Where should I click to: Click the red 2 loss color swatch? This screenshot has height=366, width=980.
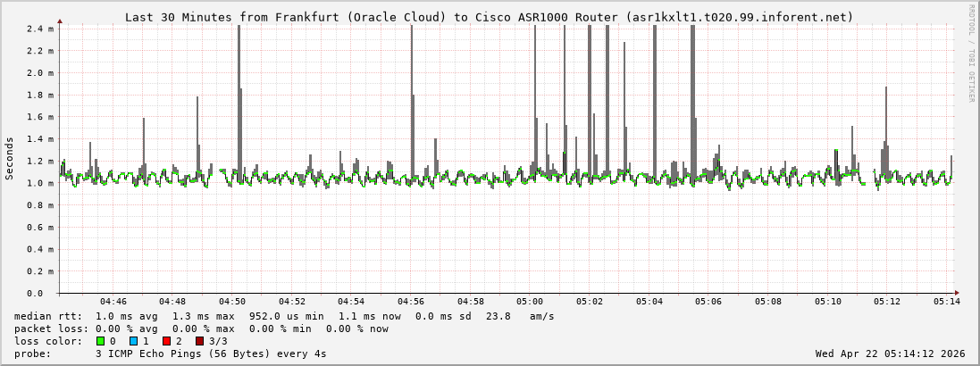point(166,341)
